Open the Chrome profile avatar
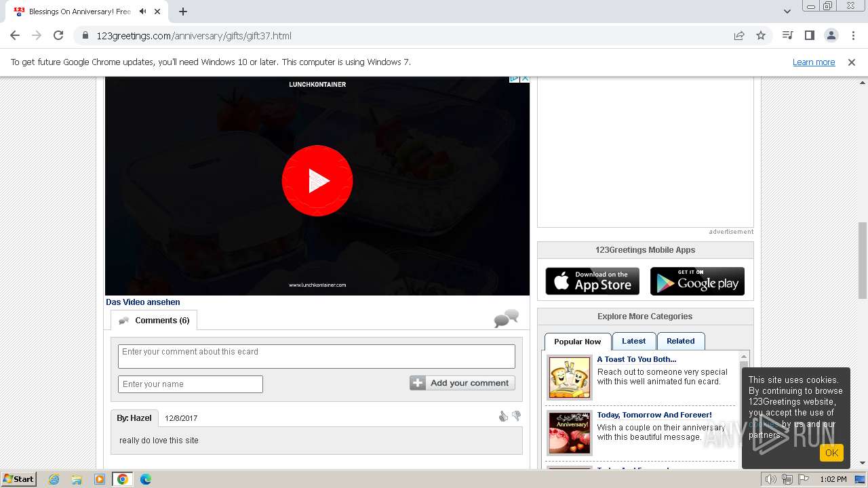This screenshot has width=868, height=488. pyautogui.click(x=831, y=36)
